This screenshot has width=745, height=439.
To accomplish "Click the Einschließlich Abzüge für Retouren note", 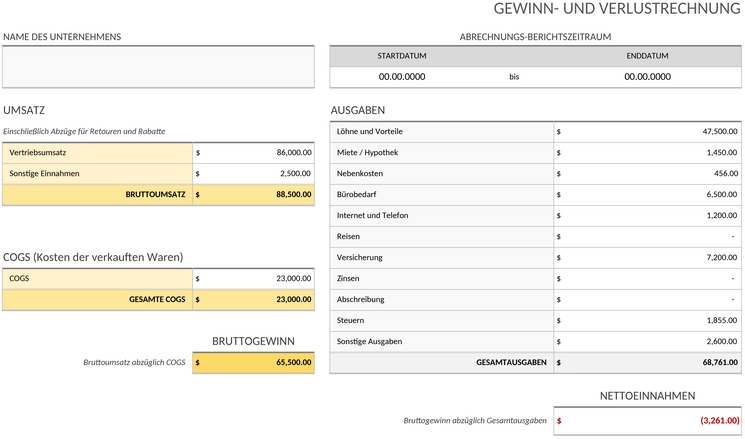I will 84,132.
